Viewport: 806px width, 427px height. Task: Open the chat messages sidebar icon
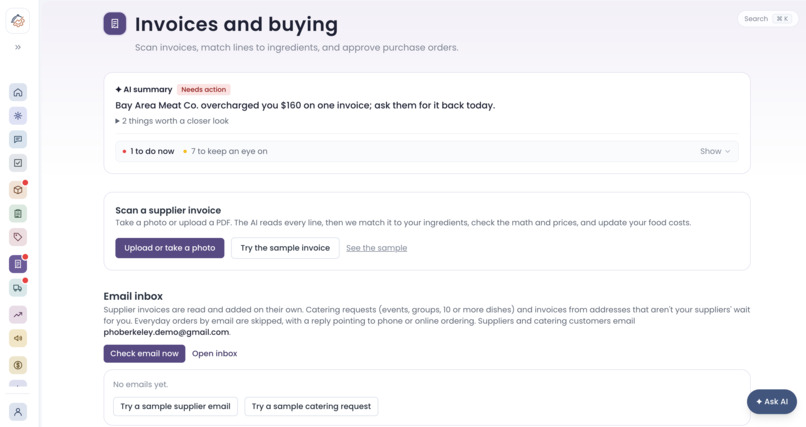click(18, 140)
